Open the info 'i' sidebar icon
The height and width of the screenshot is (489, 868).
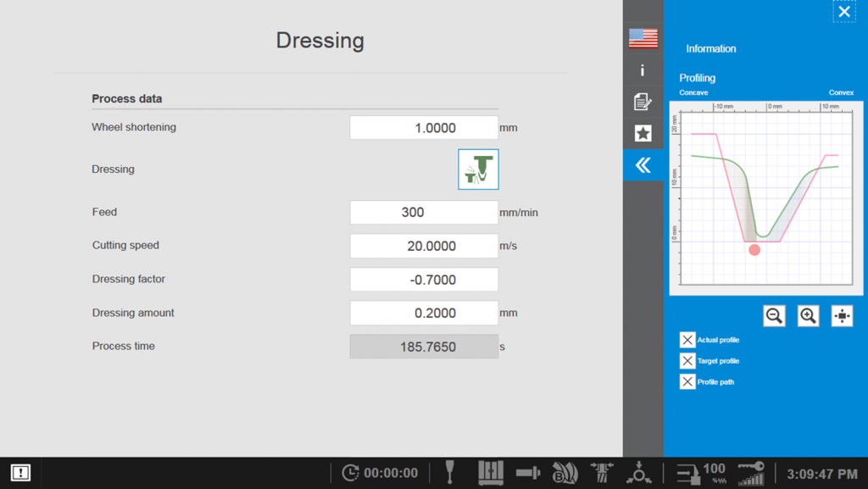point(643,70)
